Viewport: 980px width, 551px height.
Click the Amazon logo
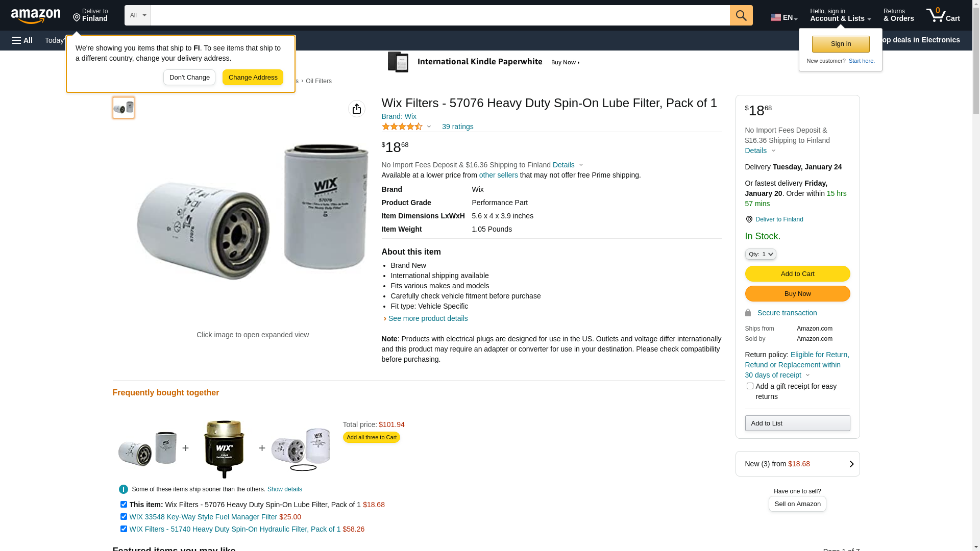[x=36, y=16]
